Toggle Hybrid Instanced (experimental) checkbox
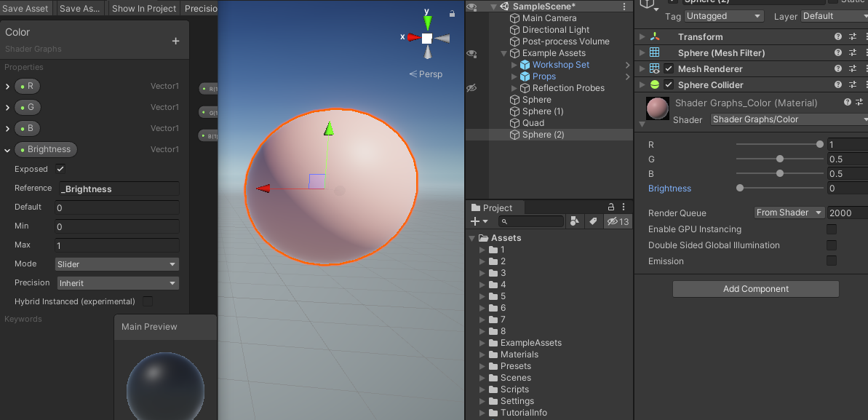The height and width of the screenshot is (420, 868). tap(148, 301)
